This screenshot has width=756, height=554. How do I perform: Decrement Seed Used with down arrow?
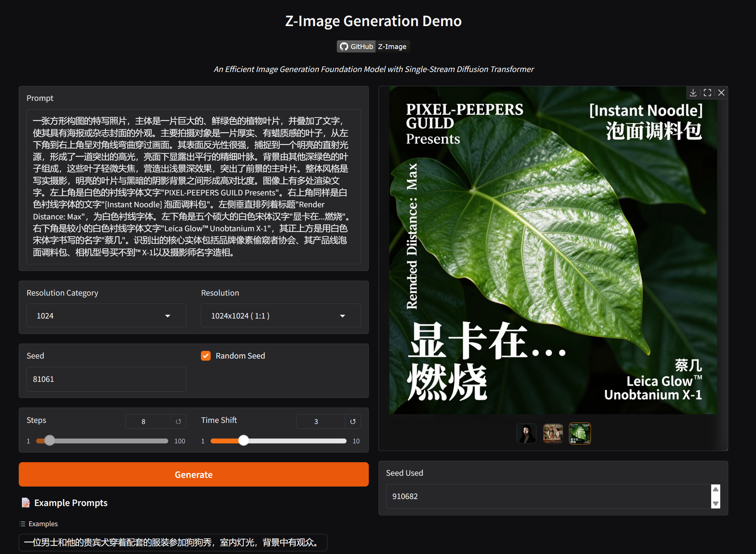coord(715,503)
